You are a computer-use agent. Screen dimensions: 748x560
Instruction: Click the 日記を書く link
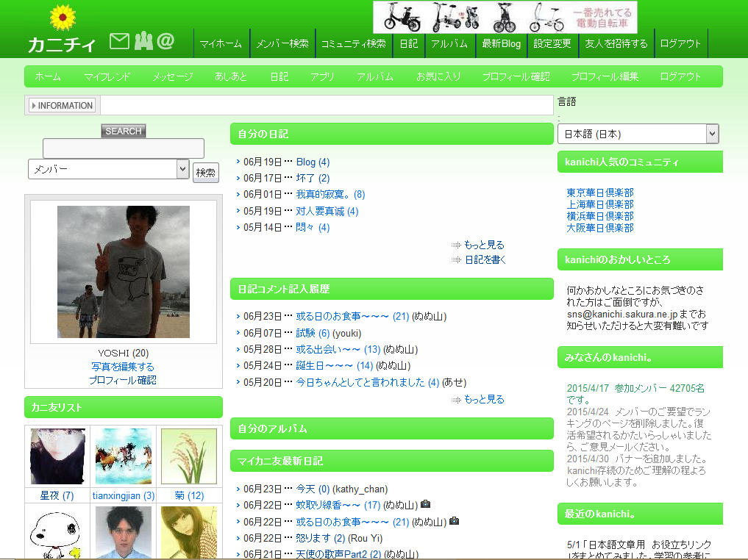coord(485,259)
